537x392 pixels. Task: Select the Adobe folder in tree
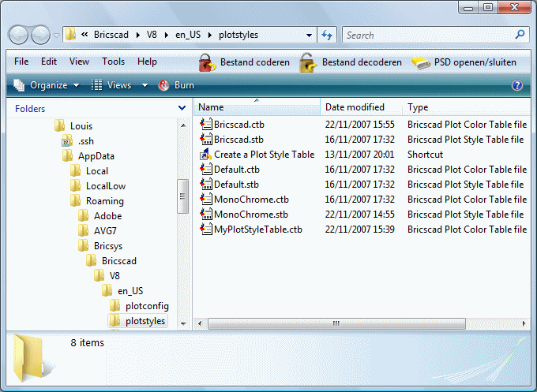(x=108, y=216)
